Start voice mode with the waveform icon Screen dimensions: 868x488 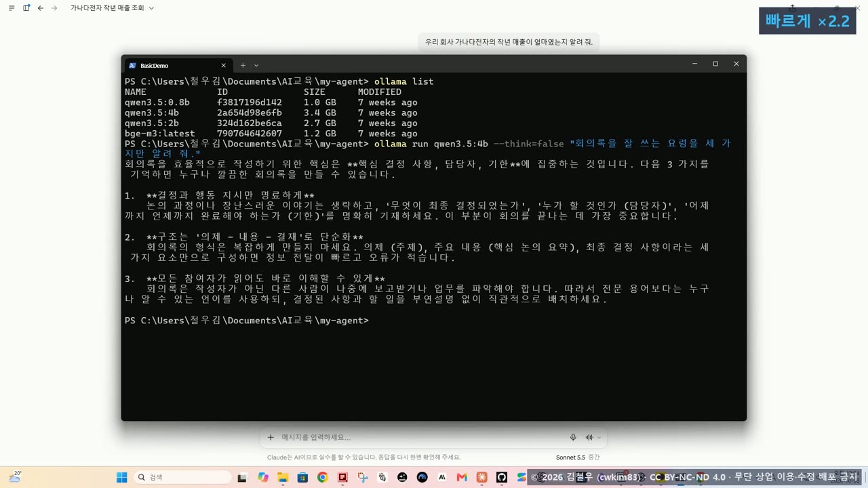tap(589, 437)
